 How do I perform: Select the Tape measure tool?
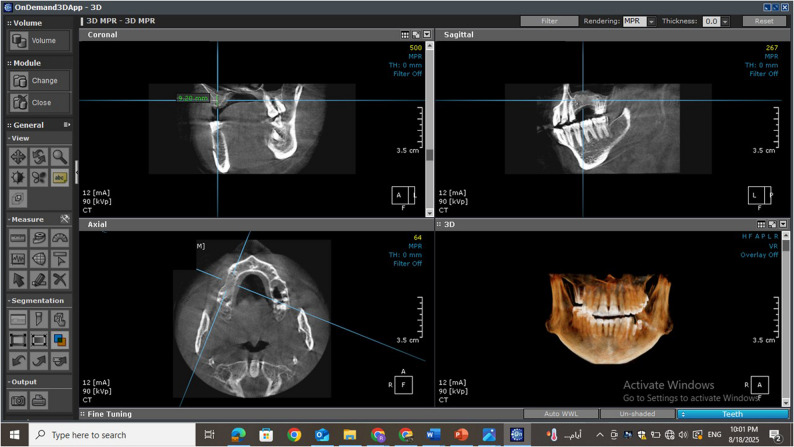[39, 238]
